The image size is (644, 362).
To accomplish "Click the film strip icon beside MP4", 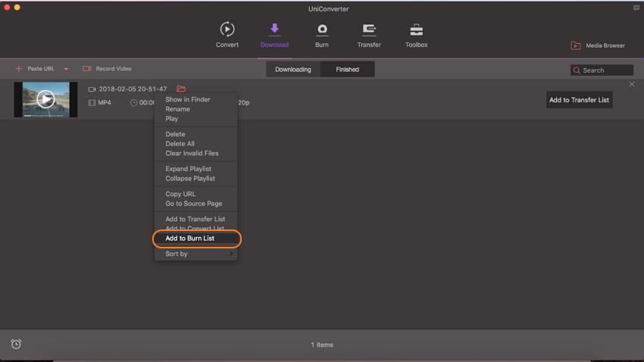I will pyautogui.click(x=92, y=102).
